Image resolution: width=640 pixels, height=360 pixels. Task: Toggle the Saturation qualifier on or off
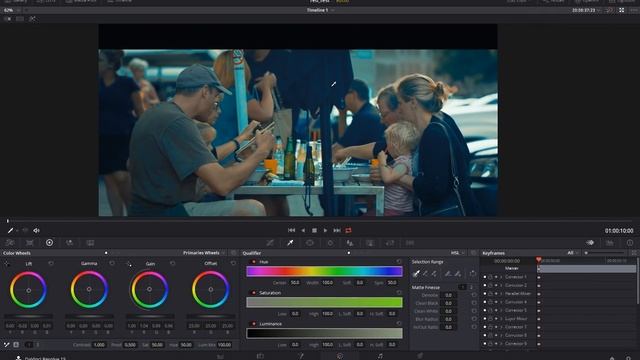[x=253, y=293]
